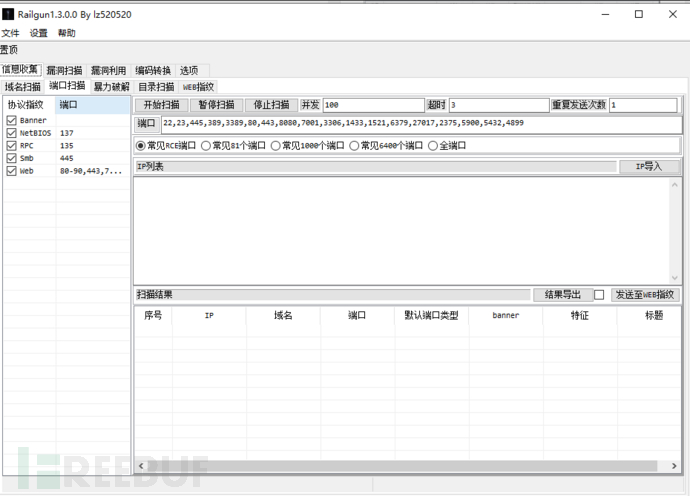The image size is (690, 496).
Task: Click the 发送至WEB指纹 button
Action: tap(645, 294)
